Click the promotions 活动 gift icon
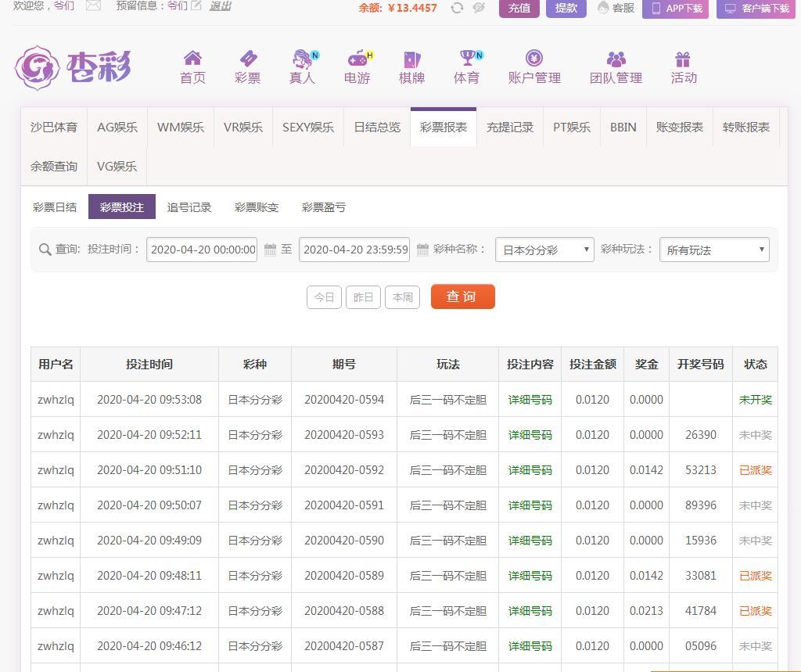Viewport: 801px width, 672px height. coord(683,59)
